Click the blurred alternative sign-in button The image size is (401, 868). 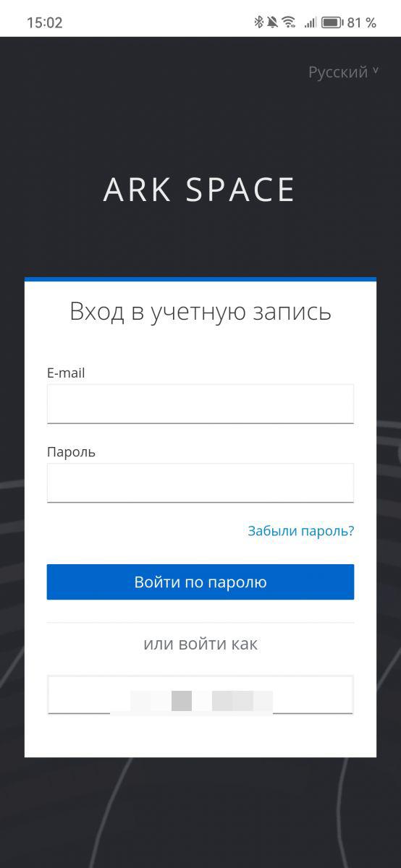[200, 695]
